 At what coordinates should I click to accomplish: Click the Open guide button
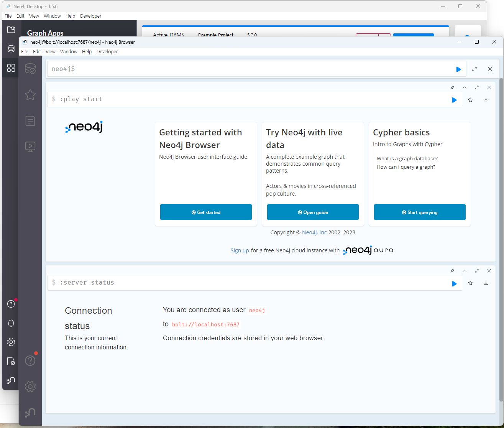pyautogui.click(x=313, y=212)
